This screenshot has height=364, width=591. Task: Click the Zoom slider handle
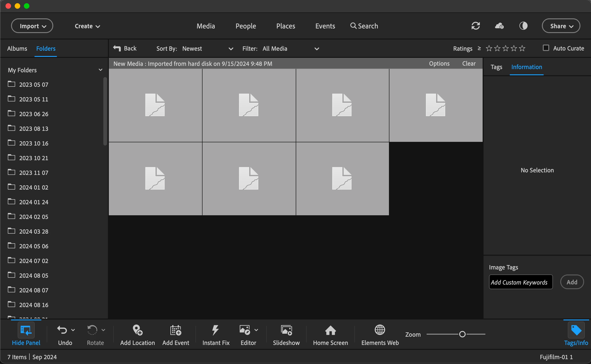pyautogui.click(x=462, y=334)
